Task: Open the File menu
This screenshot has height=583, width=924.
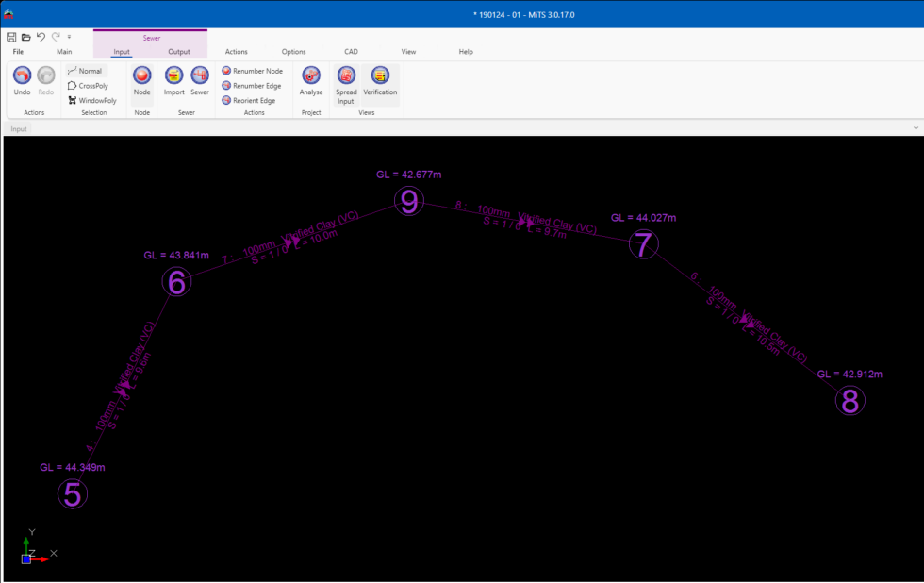Action: [x=18, y=52]
